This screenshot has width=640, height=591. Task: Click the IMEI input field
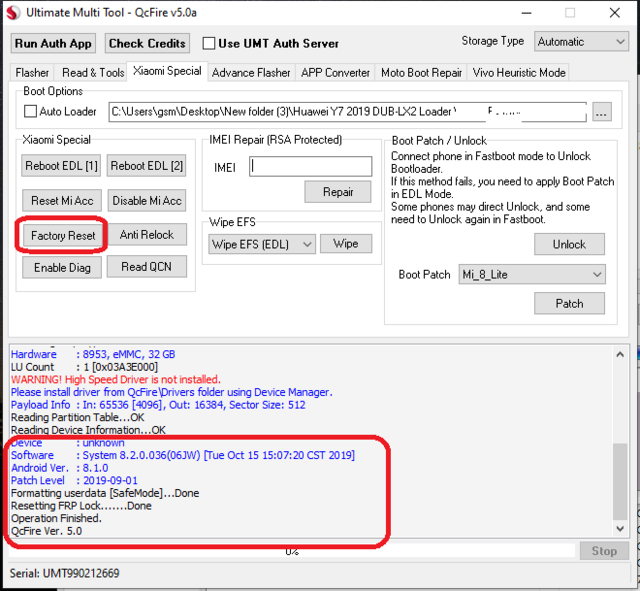pos(311,167)
